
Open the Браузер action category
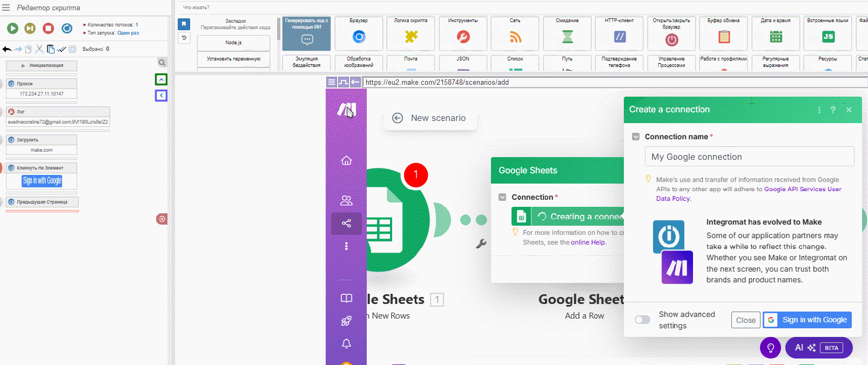click(359, 33)
